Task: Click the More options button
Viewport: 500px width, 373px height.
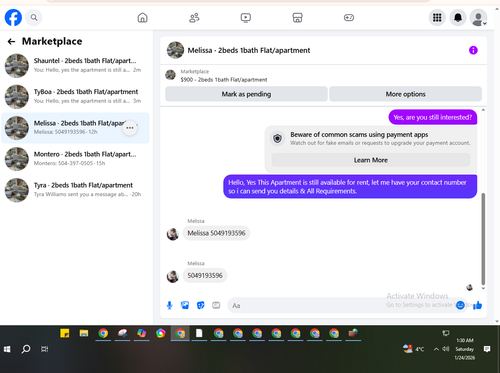Action: 405,94
